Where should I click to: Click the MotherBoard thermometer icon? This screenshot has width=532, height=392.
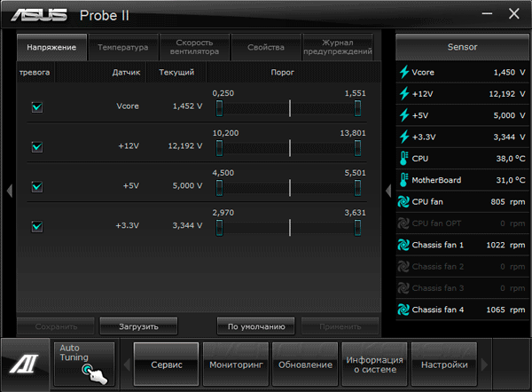coord(403,180)
